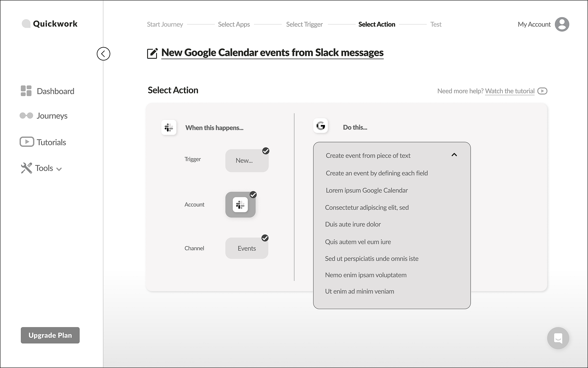Go to the Start Journey step
Viewport: 588px width, 368px height.
coord(165,24)
